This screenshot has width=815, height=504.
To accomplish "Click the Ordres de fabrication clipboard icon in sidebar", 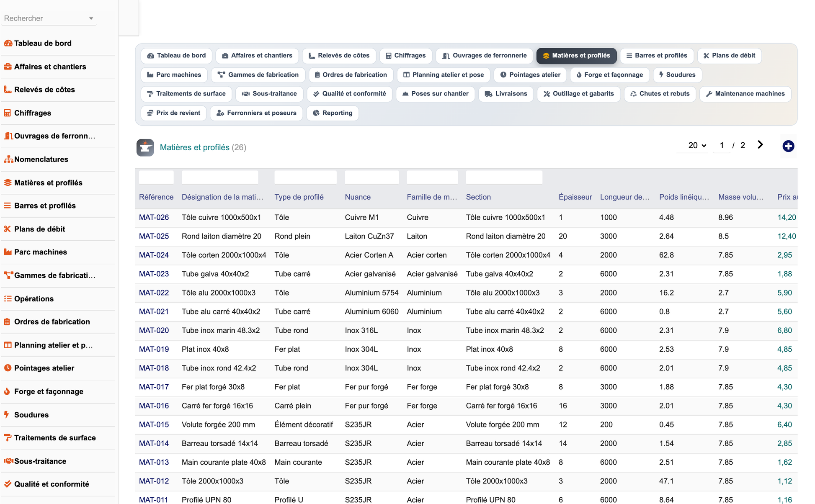I will coord(7,322).
